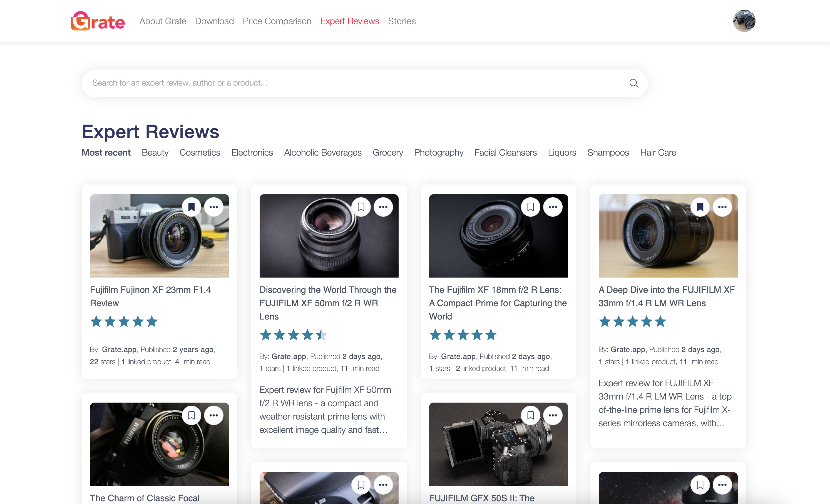Select Expert Reviews in top navigation
This screenshot has height=504, width=830.
click(x=349, y=21)
